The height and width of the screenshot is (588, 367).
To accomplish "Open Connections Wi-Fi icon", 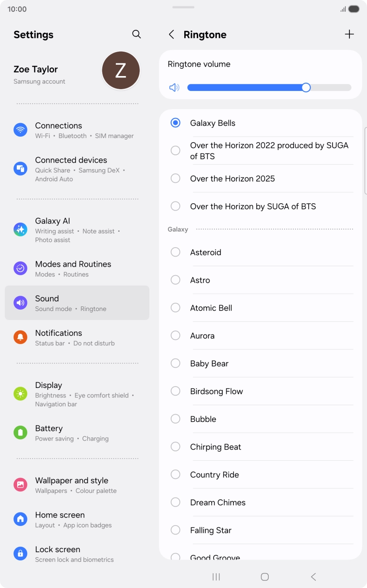I will tap(20, 130).
